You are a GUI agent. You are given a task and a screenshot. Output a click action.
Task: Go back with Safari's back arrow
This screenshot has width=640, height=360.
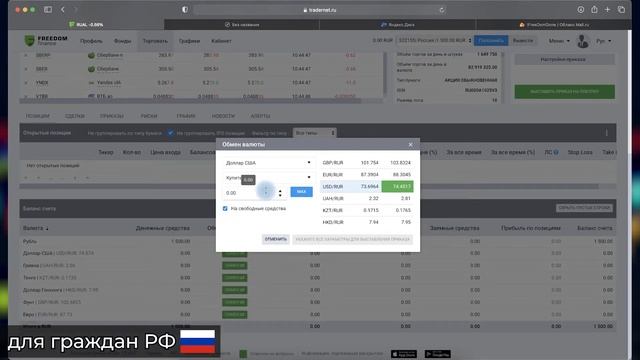pyautogui.click(x=63, y=9)
